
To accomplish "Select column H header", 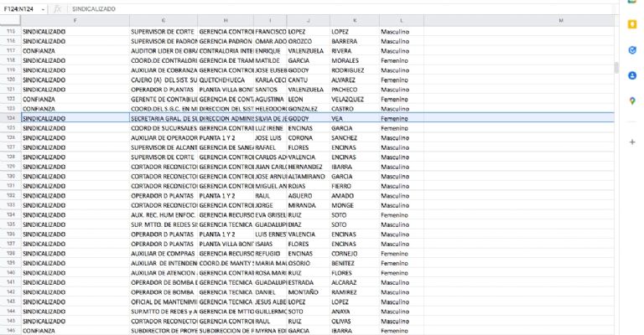I will [x=225, y=20].
